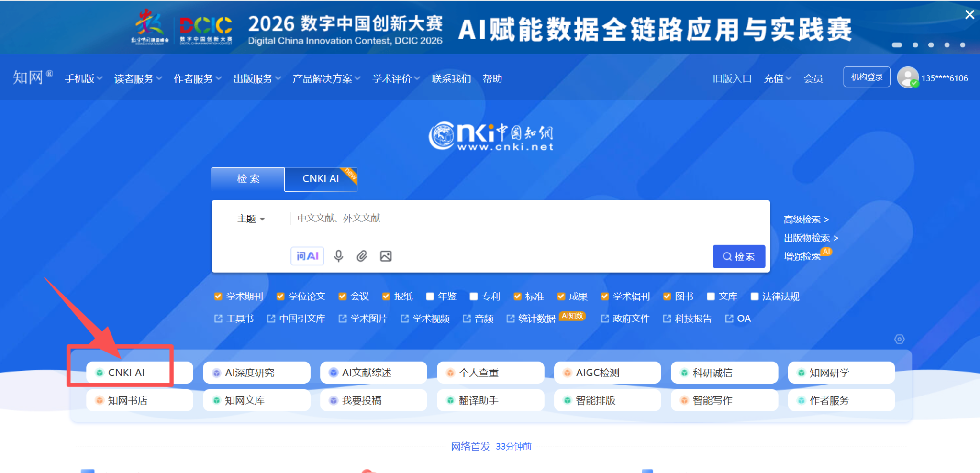Open the 充值 dropdown
980x473 pixels.
click(x=777, y=79)
